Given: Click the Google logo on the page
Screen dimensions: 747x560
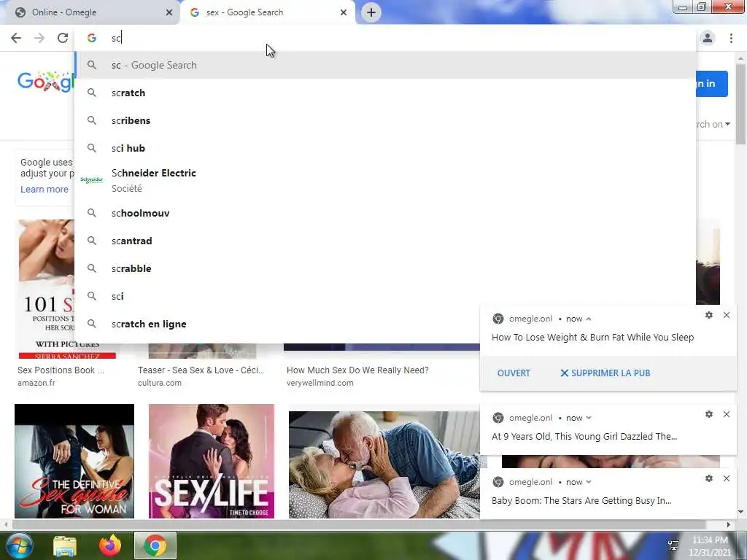Looking at the screenshot, I should click(45, 82).
